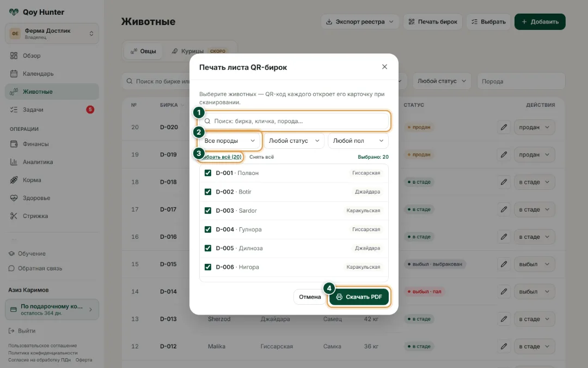Click the red tasks badge showing 5
The height and width of the screenshot is (368, 588).
click(90, 110)
